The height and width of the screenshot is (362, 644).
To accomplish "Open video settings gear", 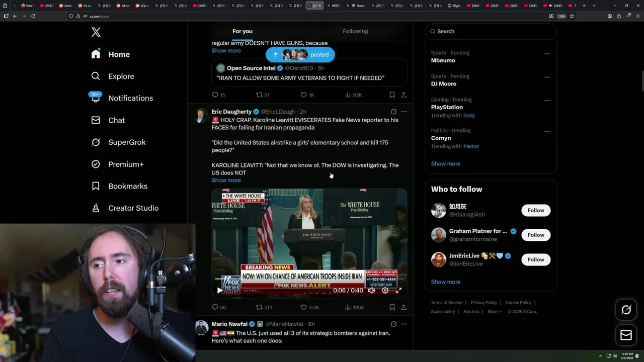I will point(385,291).
